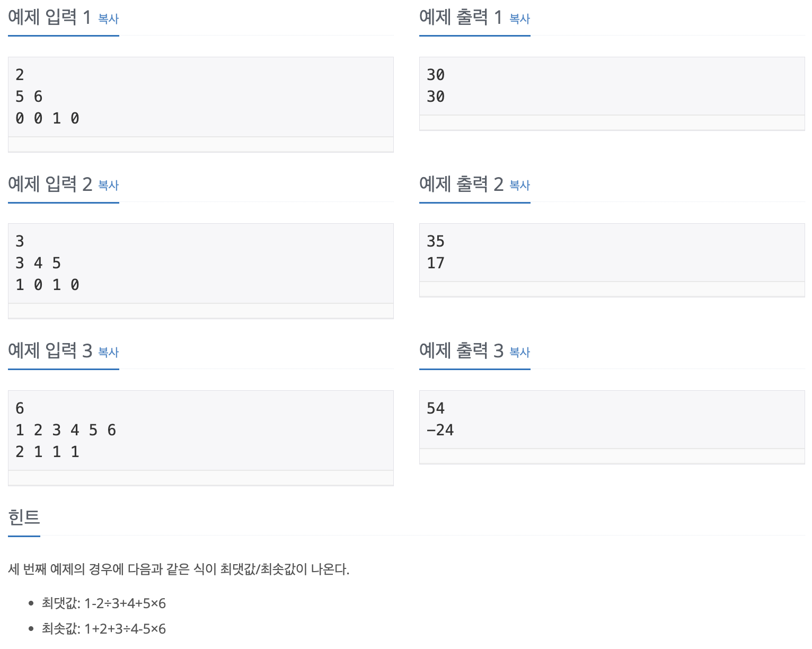Copy example input 1 via 복사 link
The height and width of the screenshot is (649, 812).
click(109, 19)
